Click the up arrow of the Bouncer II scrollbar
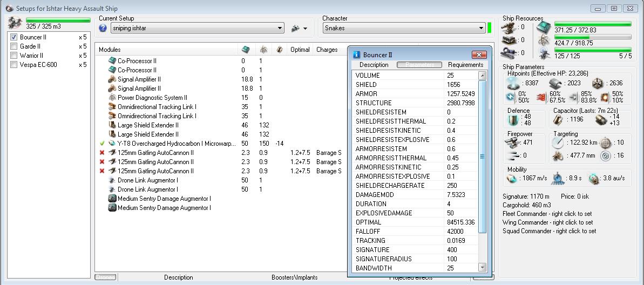 click(x=483, y=76)
